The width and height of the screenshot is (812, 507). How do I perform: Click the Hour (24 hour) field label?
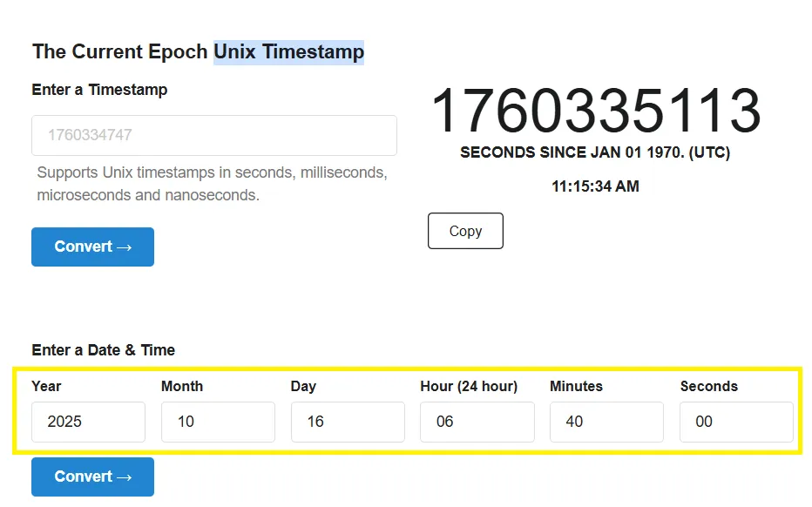469,386
